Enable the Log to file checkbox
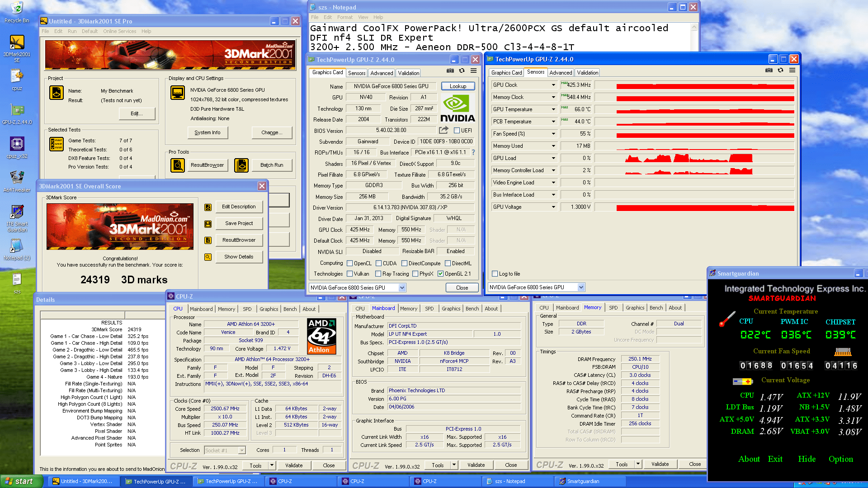Viewport: 868px width, 488px height. pyautogui.click(x=495, y=274)
